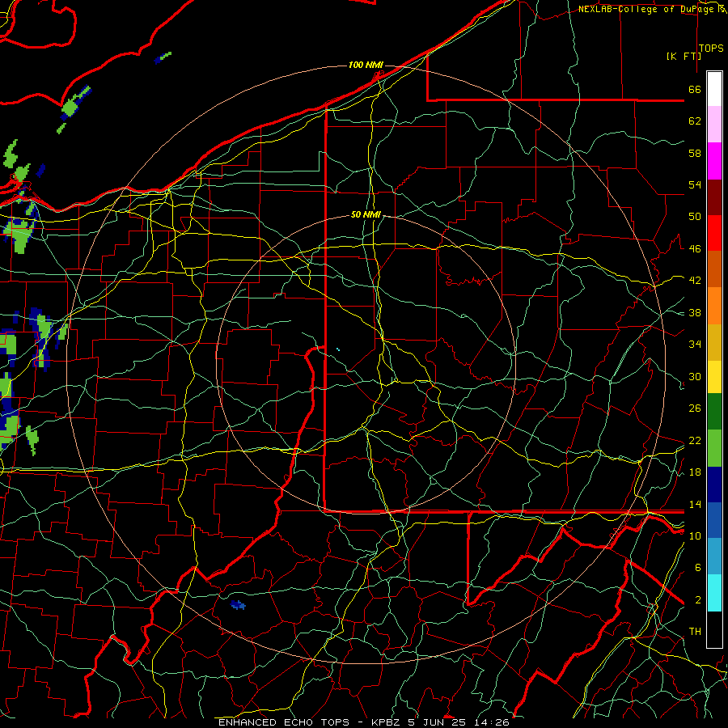Click the cyan legend band beside 2
Viewport: 728px width, 728px height.
[x=714, y=593]
